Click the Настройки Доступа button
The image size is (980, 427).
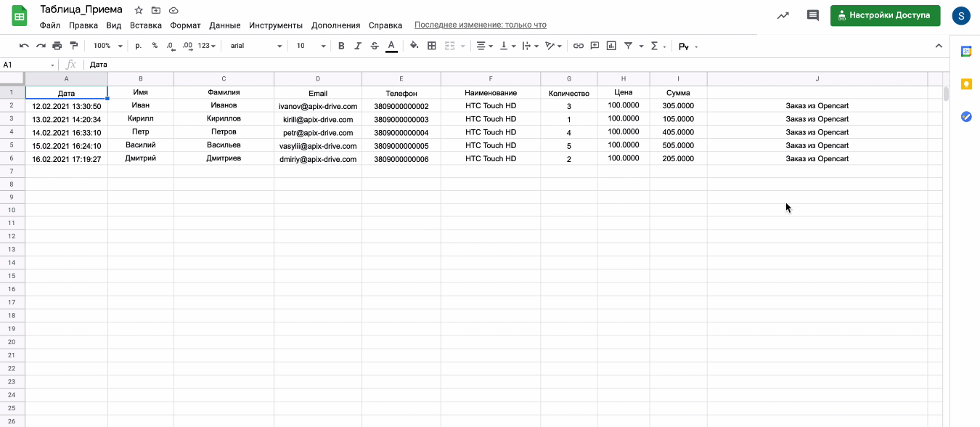tap(886, 15)
